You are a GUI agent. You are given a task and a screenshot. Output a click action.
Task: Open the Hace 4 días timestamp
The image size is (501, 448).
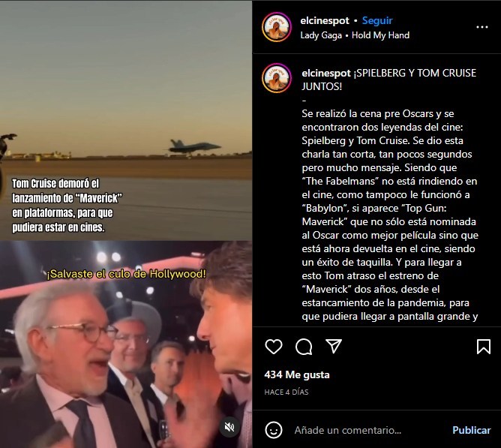tap(286, 392)
